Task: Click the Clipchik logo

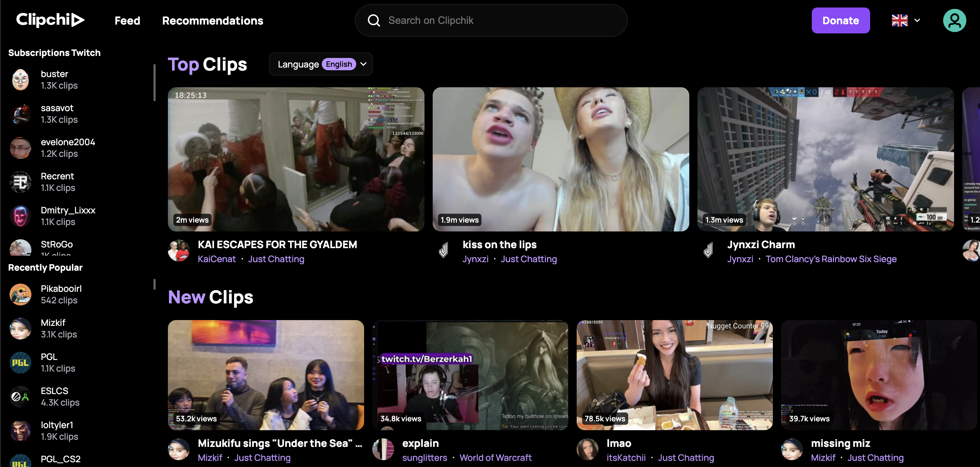Action: click(x=50, y=20)
